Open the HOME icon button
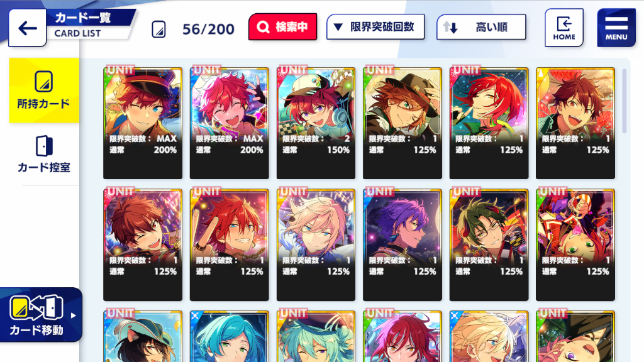 tap(564, 28)
